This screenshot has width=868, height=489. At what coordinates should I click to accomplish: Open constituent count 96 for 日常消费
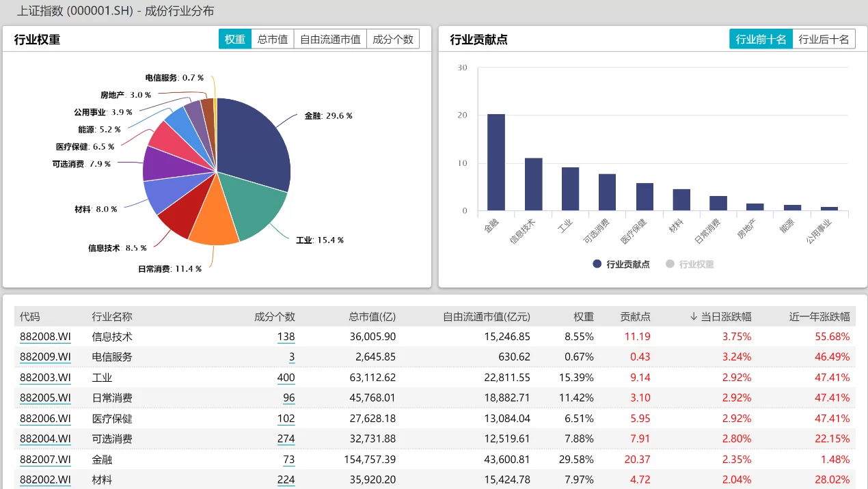(x=289, y=398)
